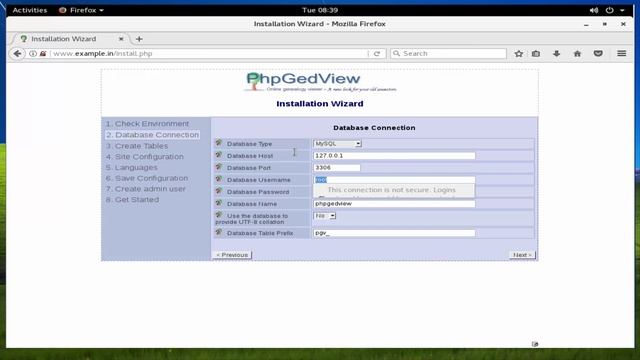Open the Downloads arrow icon
The image size is (640, 360).
pyautogui.click(x=556, y=53)
